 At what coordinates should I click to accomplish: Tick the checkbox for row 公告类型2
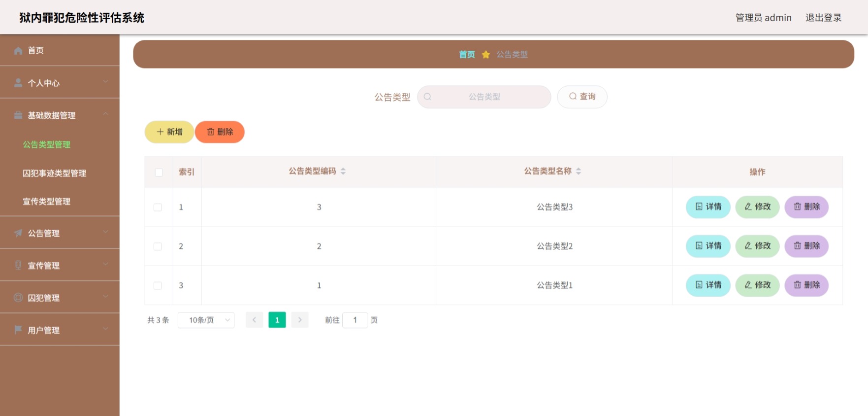158,246
